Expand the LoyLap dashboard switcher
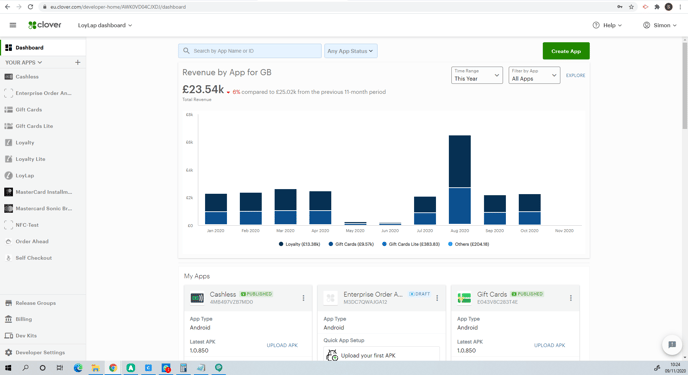688x375 pixels. click(105, 25)
